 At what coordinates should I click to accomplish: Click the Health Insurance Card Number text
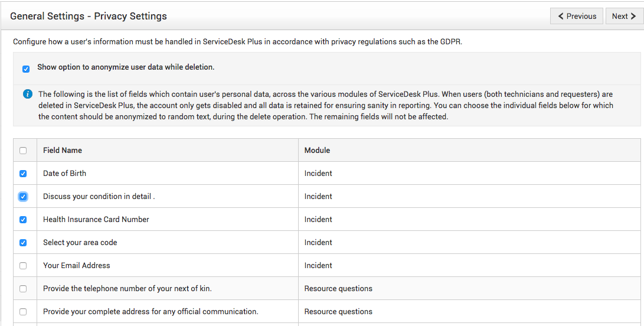[96, 220]
